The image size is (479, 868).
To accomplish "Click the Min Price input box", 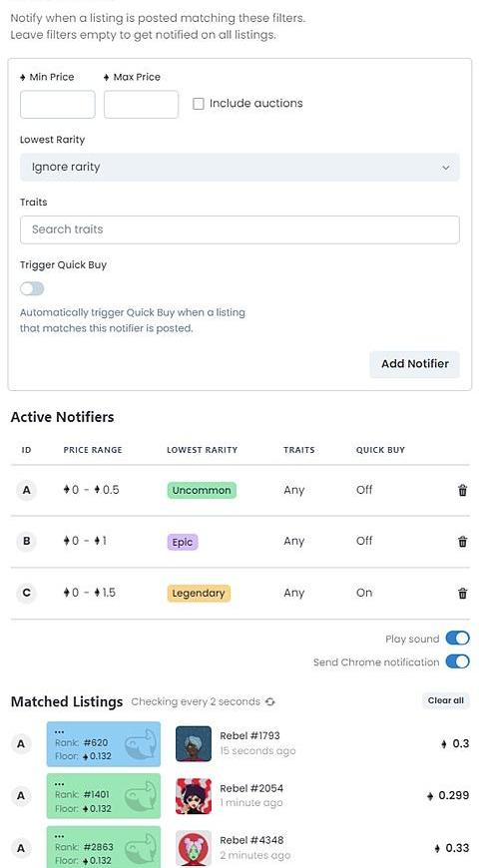I will (58, 105).
